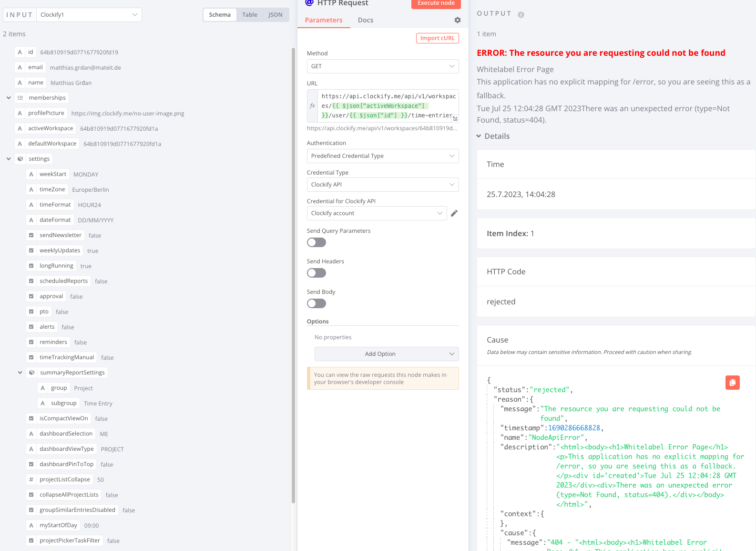Click the info icon beside OUTPUT
This screenshot has width=756, height=551.
521,15
